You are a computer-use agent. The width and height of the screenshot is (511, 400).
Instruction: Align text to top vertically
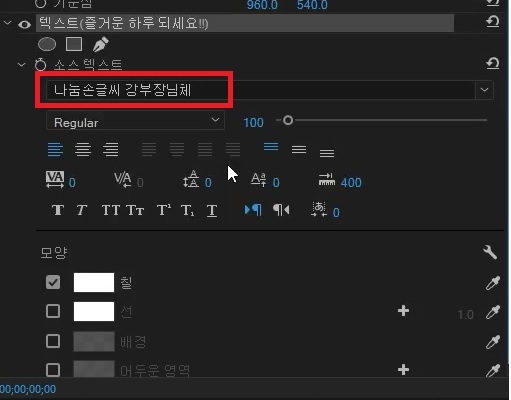click(x=271, y=146)
